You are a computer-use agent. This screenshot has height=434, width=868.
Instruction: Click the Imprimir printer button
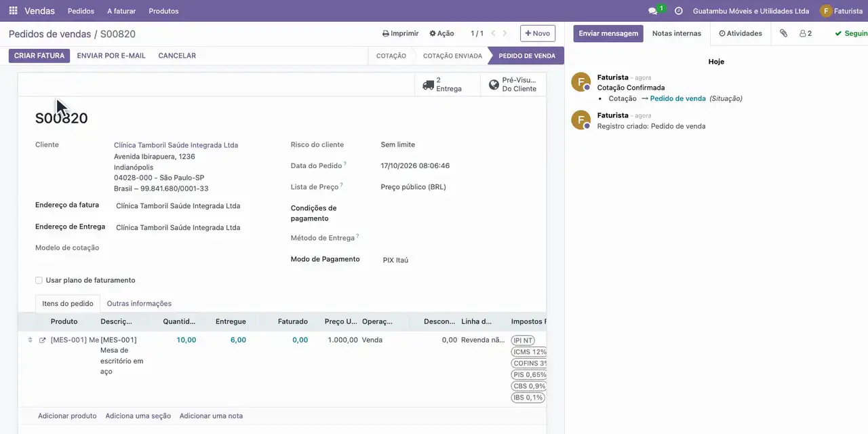[400, 33]
